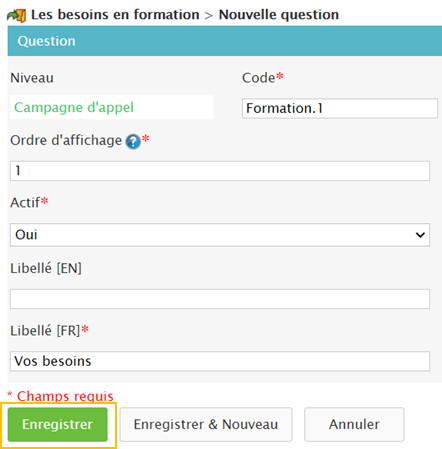Select the Campagne d'appel level value
The height and width of the screenshot is (449, 442).
(74, 107)
